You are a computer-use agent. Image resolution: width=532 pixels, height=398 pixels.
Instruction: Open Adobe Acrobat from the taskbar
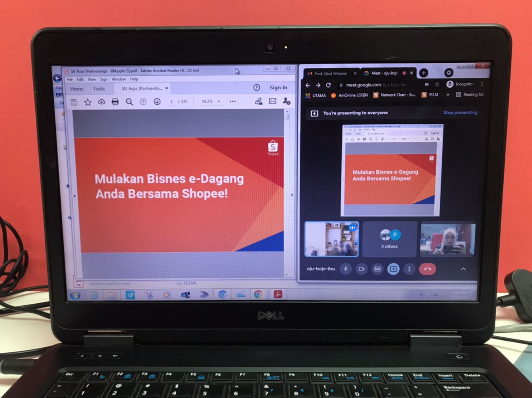click(x=278, y=294)
